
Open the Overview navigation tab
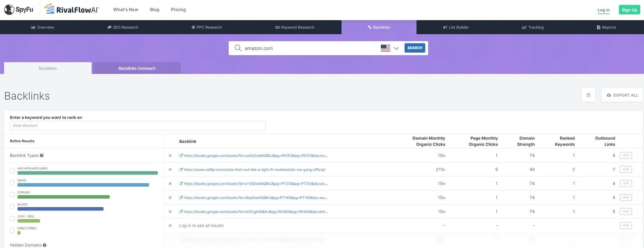(x=42, y=27)
